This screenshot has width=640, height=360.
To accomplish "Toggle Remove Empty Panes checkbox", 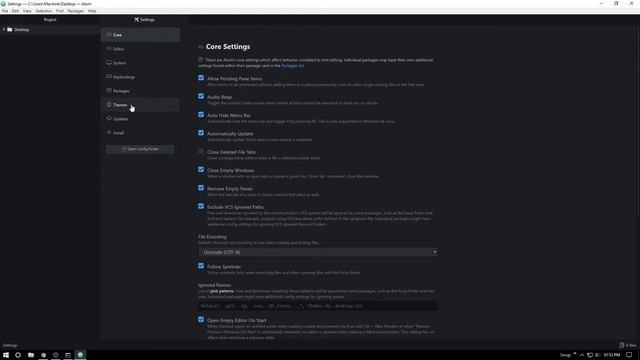I will (x=201, y=188).
